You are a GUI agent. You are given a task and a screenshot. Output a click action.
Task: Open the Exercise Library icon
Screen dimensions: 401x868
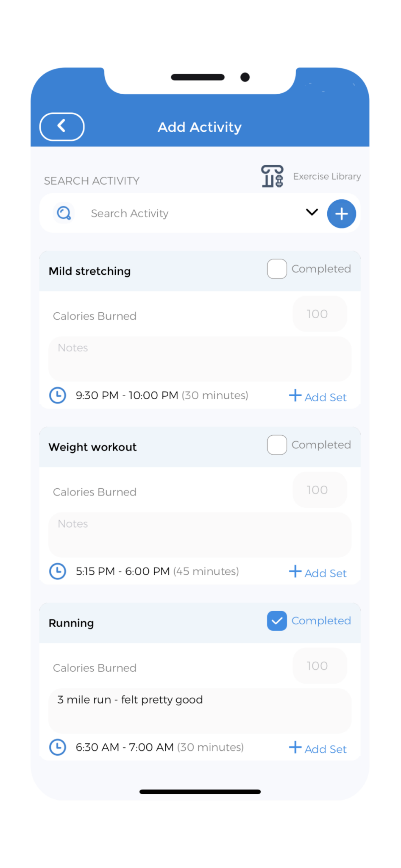tap(272, 175)
